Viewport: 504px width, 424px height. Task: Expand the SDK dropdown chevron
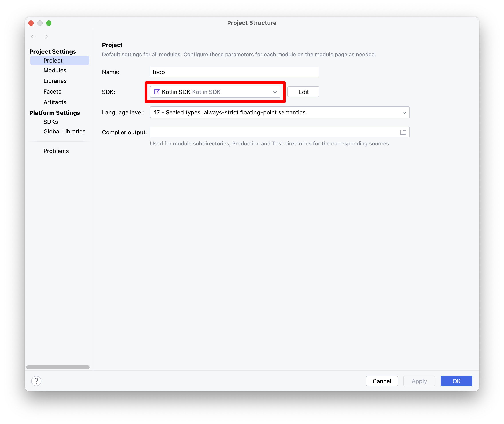click(275, 92)
